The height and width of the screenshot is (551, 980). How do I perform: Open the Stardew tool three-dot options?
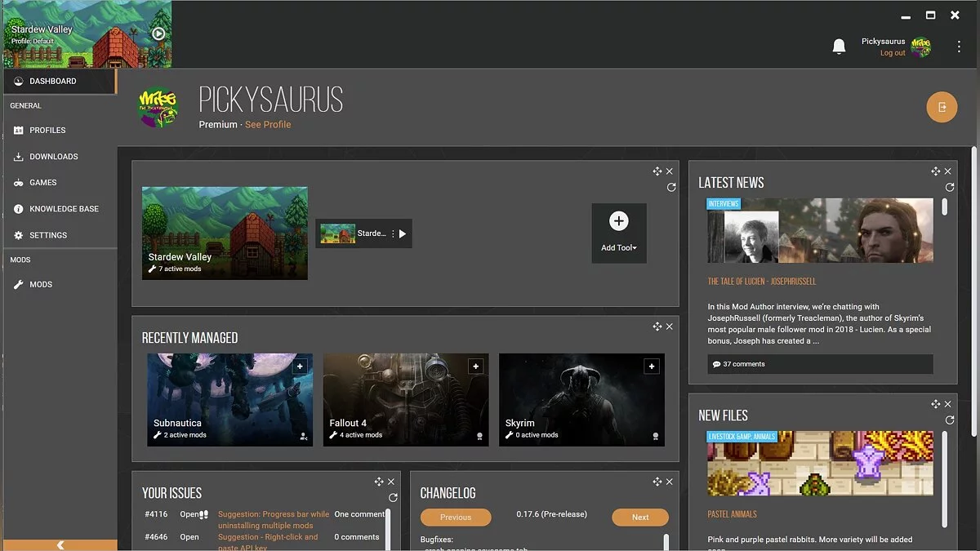coord(393,233)
